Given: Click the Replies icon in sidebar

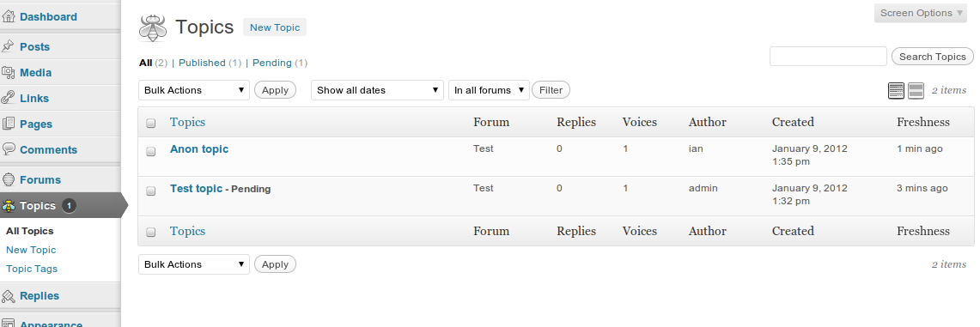Looking at the screenshot, I should (x=8, y=296).
